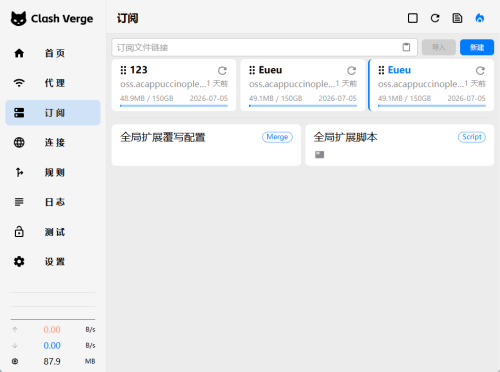This screenshot has height=372, width=500.
Task: Select the middle Eueu subscription card
Action: click(x=303, y=85)
